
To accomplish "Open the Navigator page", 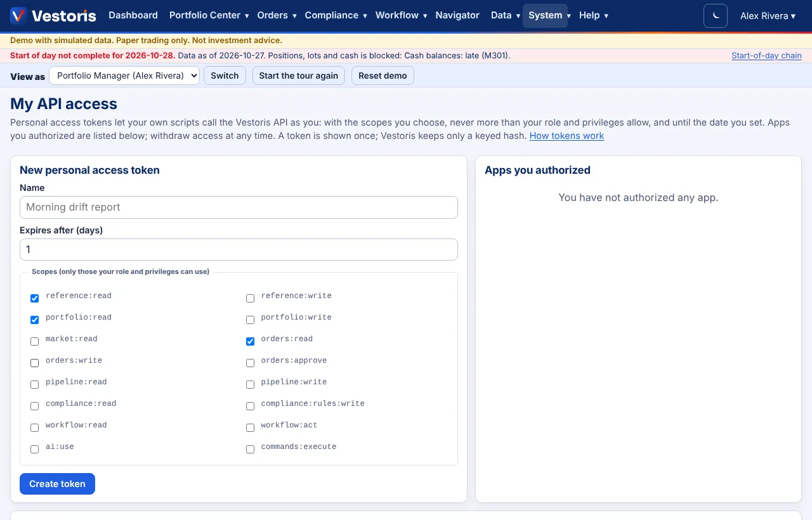I will tap(457, 15).
